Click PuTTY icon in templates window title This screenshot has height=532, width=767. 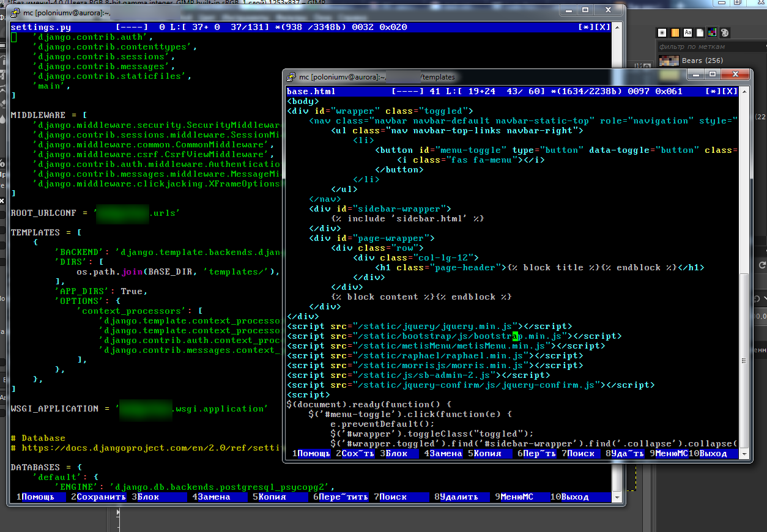pyautogui.click(x=291, y=77)
